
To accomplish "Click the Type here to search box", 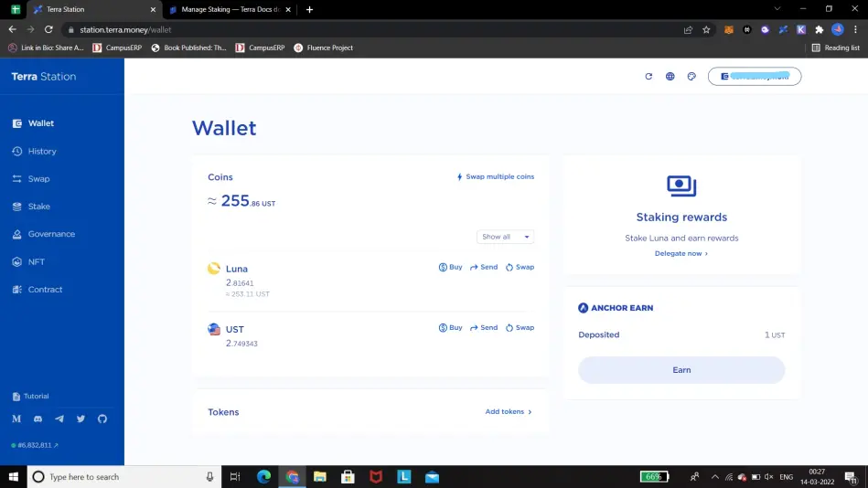I will click(x=124, y=476).
